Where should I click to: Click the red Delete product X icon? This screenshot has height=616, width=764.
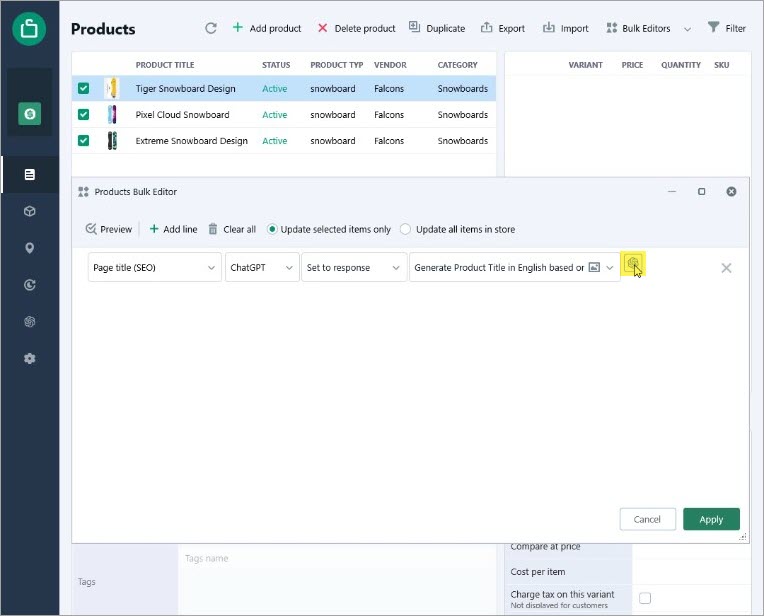[322, 28]
